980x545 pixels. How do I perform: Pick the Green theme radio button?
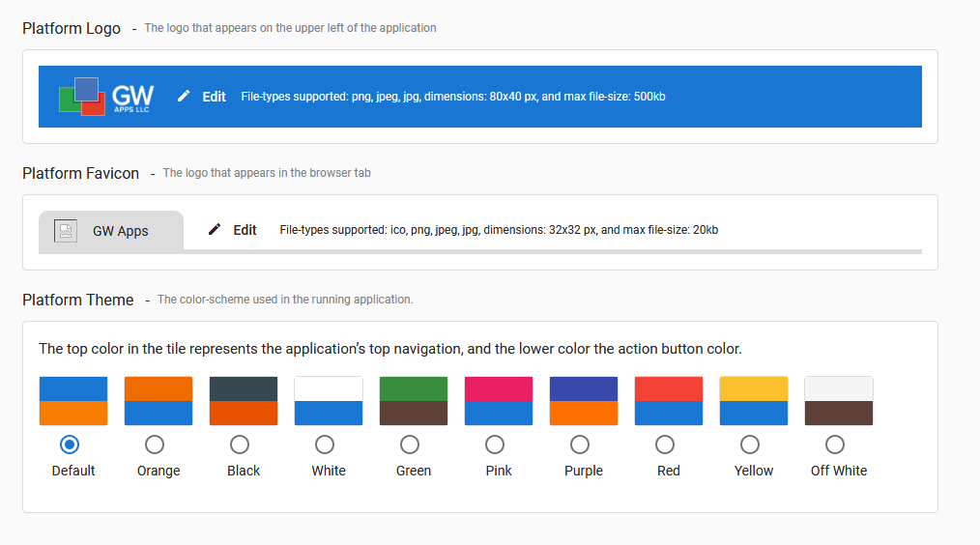(x=410, y=445)
